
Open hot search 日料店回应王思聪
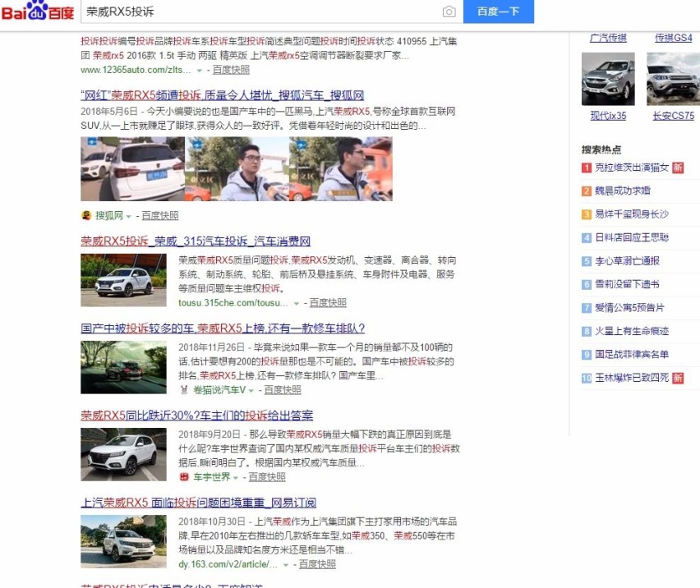[x=632, y=237]
